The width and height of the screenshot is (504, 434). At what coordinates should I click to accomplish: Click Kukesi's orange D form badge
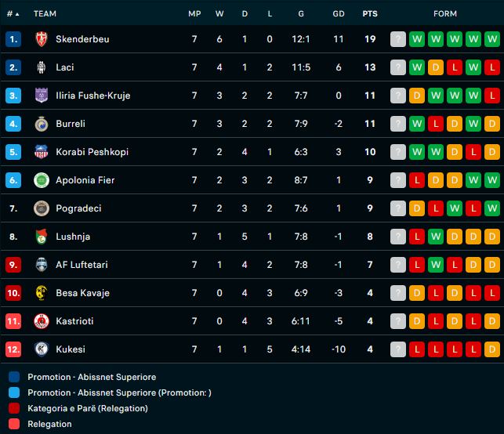pyautogui.click(x=492, y=349)
